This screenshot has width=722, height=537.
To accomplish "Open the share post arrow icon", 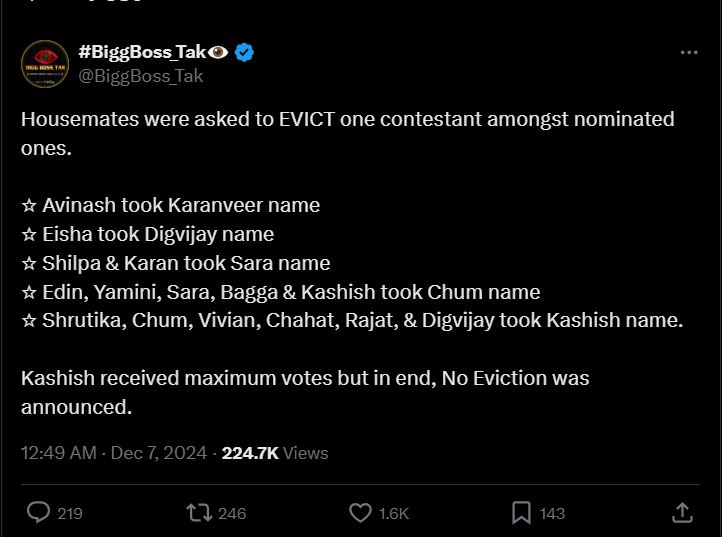I will (x=683, y=513).
